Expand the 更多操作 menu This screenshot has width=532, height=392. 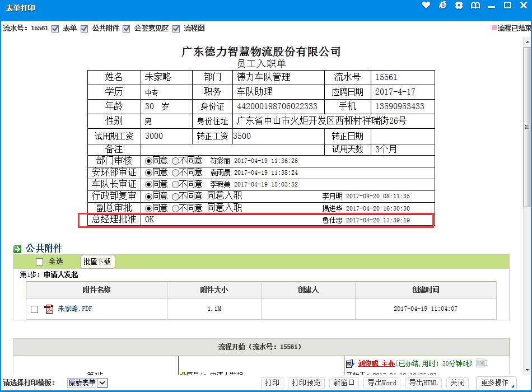(x=494, y=383)
